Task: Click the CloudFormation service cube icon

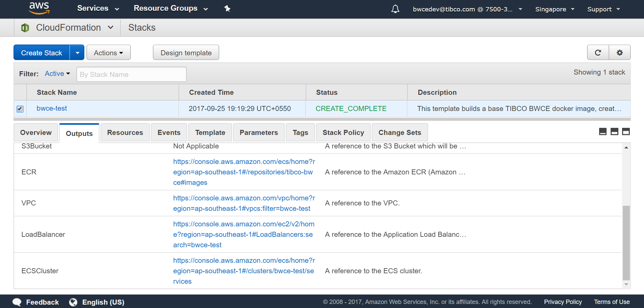Action: coord(25,28)
